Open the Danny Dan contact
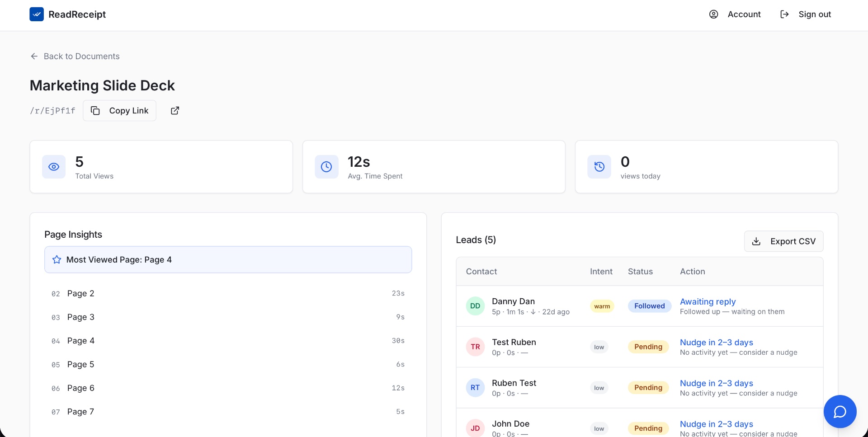This screenshot has width=868, height=437. (x=513, y=301)
